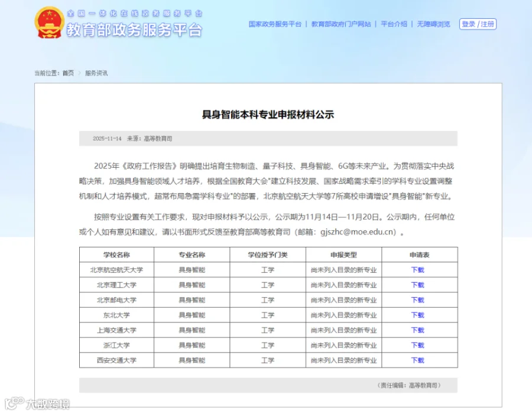Click the 登录/注册 button
This screenshot has width=532, height=414.
(478, 24)
